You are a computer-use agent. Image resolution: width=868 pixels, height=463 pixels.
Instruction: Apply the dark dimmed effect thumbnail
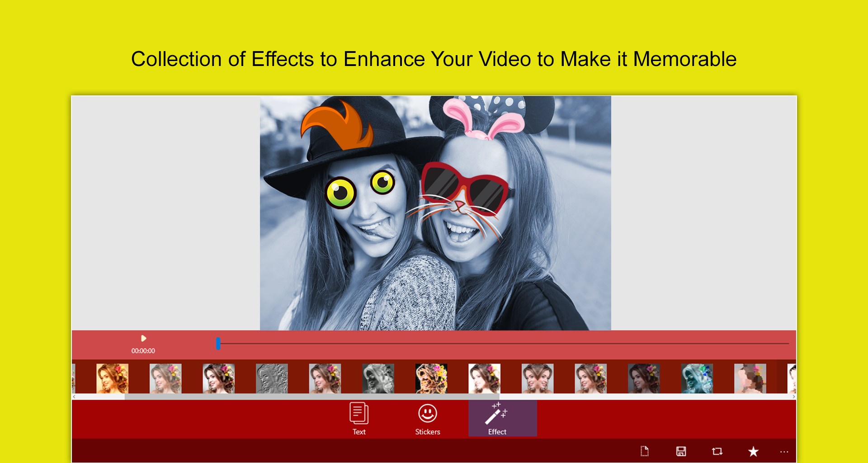pyautogui.click(x=644, y=378)
